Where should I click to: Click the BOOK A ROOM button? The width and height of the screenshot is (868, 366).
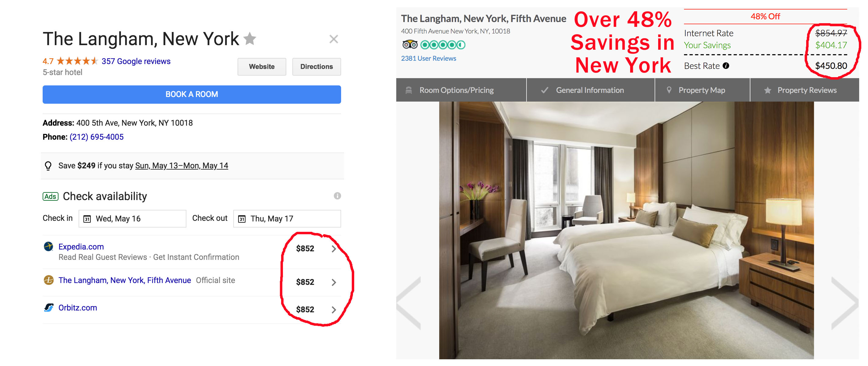coord(192,94)
